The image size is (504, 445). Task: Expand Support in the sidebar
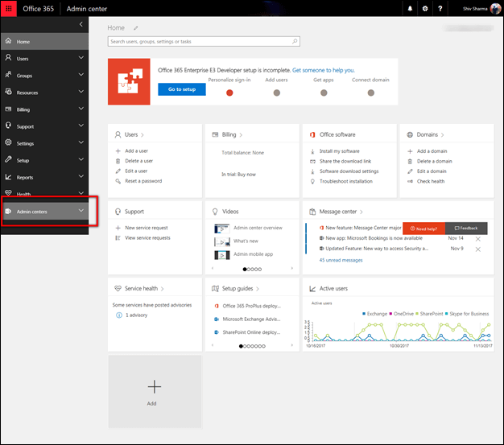point(81,126)
